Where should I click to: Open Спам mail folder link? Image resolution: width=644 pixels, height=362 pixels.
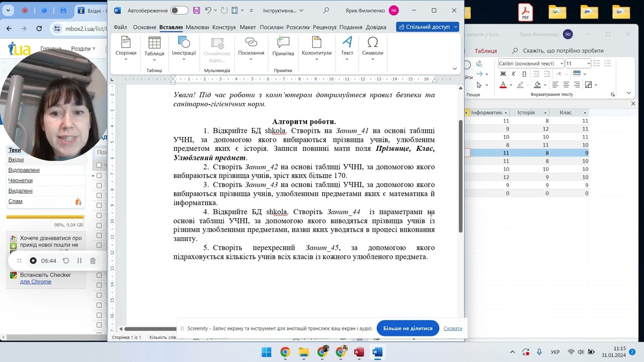coord(15,201)
